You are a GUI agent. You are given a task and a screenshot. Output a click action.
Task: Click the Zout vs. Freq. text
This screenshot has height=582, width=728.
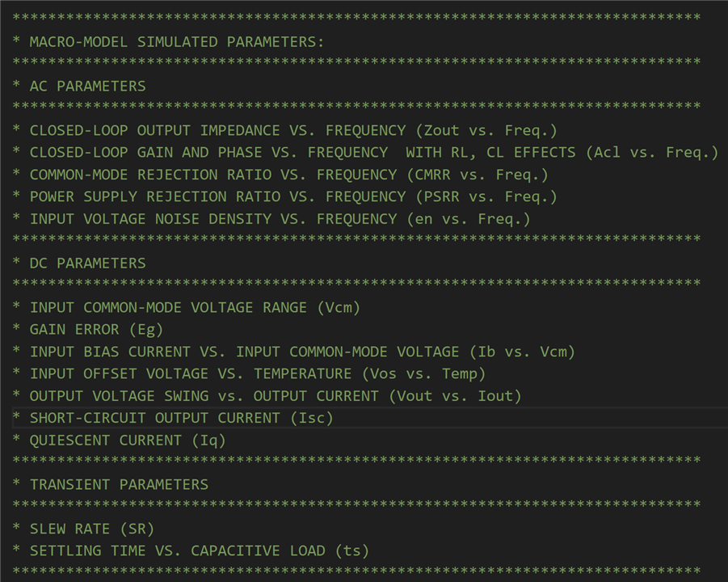pos(486,130)
